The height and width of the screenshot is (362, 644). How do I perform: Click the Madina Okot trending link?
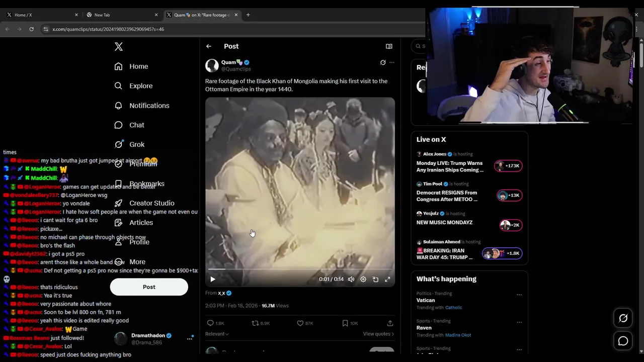[458, 335]
